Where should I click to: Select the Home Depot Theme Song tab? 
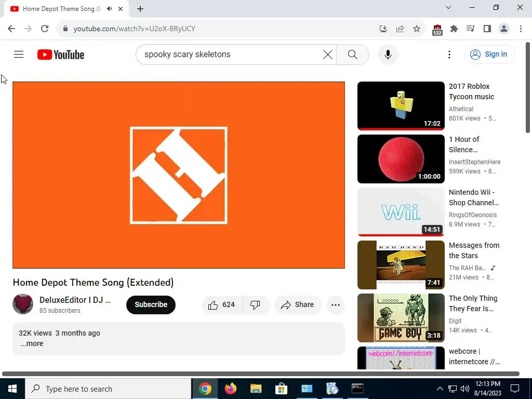point(62,9)
